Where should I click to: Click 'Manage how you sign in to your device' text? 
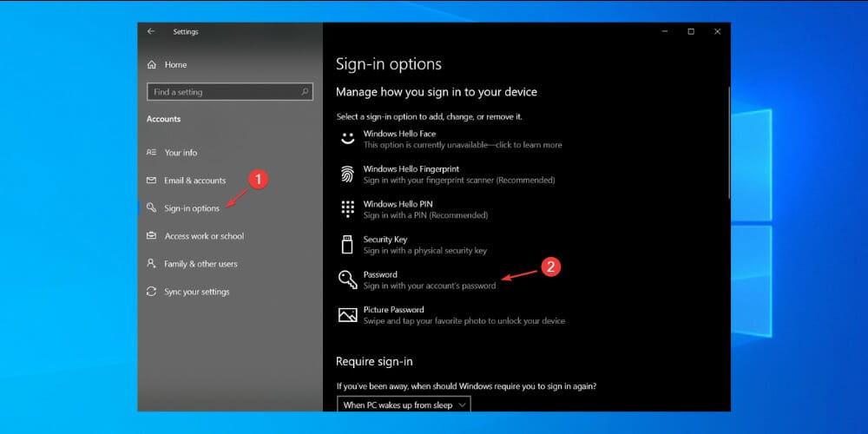[437, 92]
